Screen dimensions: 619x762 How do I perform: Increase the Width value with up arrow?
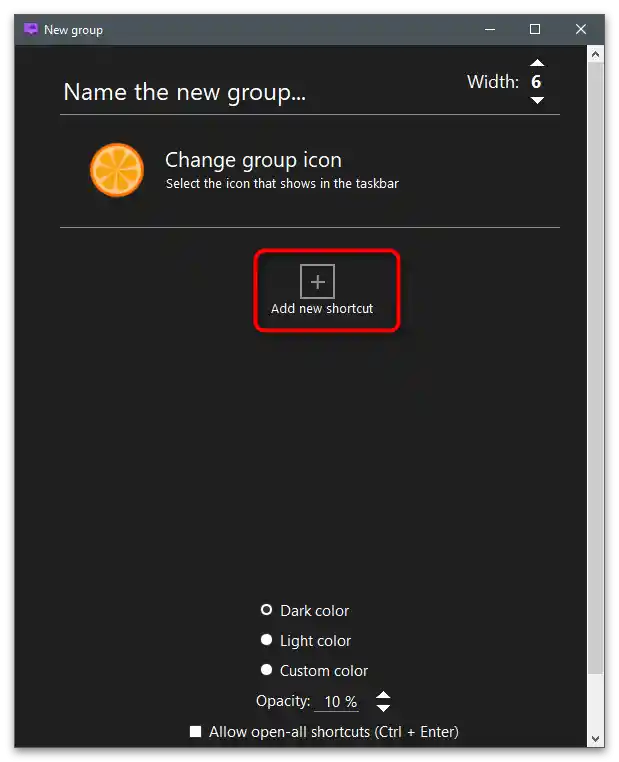coord(537,63)
